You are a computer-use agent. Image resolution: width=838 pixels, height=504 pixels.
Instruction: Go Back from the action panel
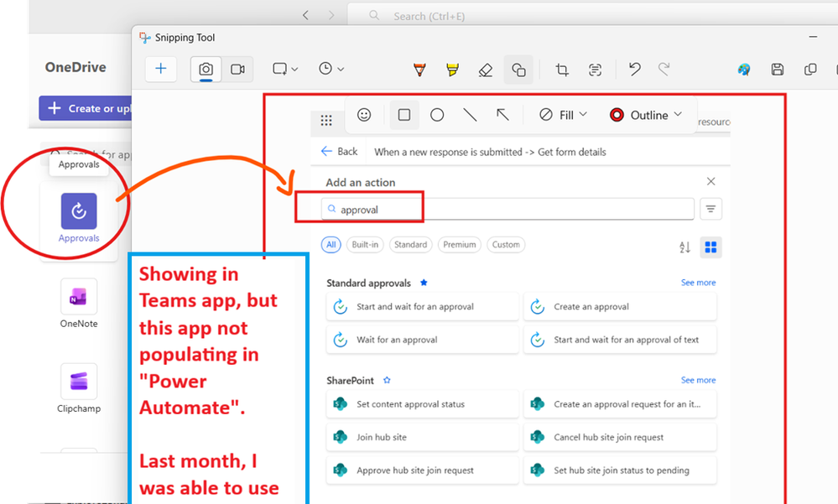pyautogui.click(x=339, y=152)
